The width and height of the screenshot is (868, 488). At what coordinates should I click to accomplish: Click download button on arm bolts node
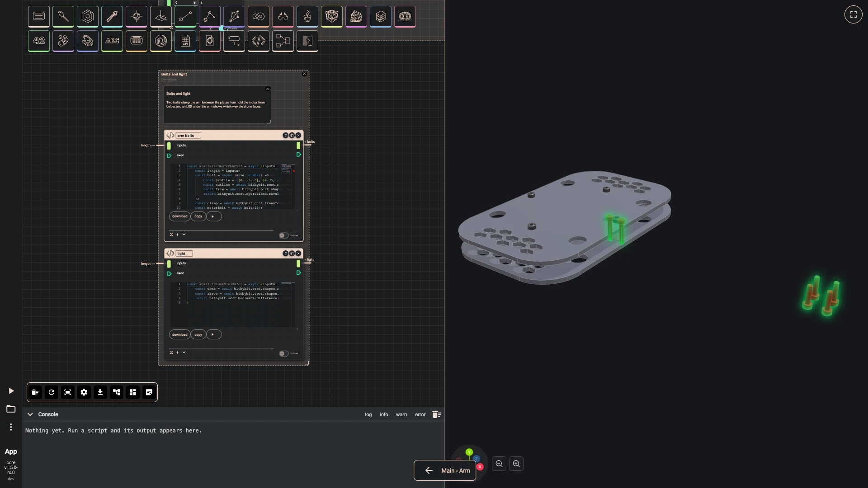point(179,216)
